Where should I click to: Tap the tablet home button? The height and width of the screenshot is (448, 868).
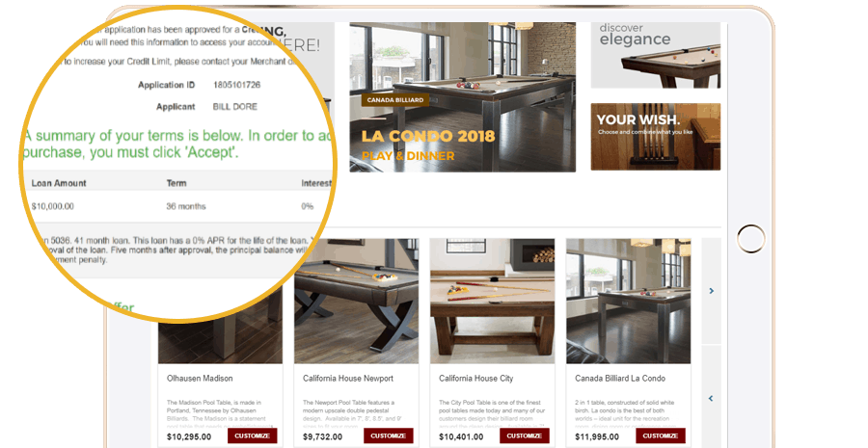pos(751,239)
